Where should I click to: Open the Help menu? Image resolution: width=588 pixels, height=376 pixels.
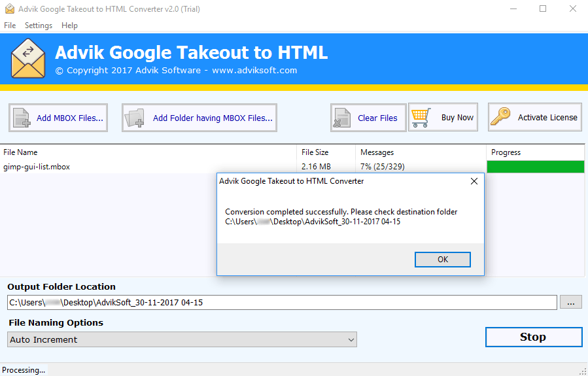coord(69,26)
